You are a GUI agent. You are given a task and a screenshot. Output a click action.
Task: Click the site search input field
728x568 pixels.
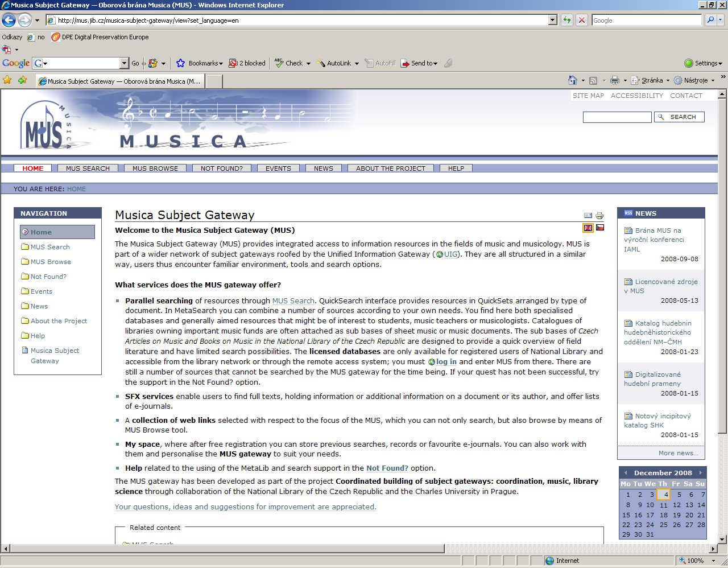pos(617,117)
